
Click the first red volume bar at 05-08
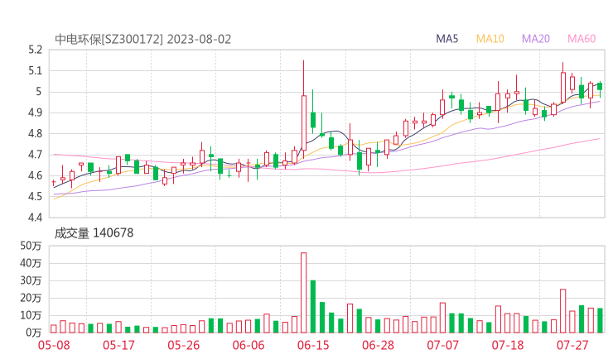pos(54,329)
